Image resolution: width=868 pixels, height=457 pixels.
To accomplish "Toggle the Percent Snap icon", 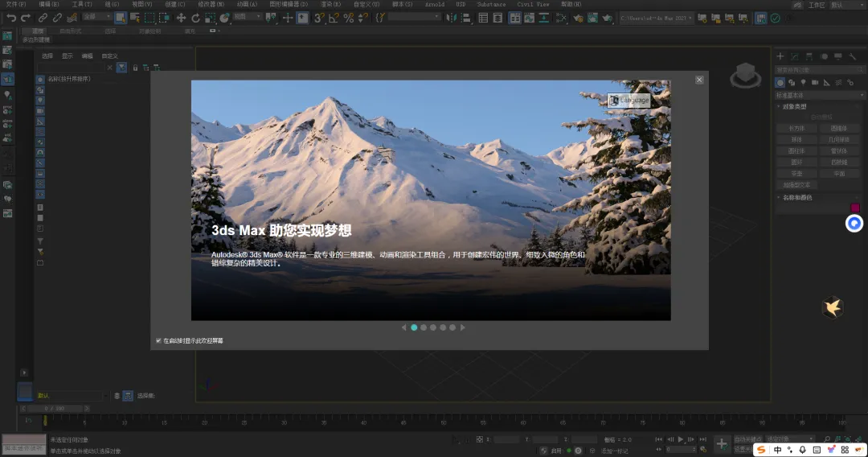I will (348, 19).
